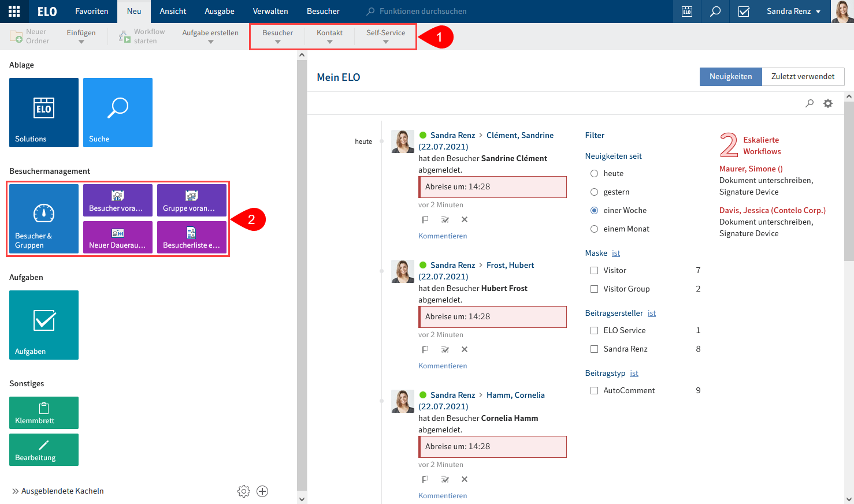854x504 pixels.
Task: Check the AutoComment filter
Action: (x=594, y=391)
